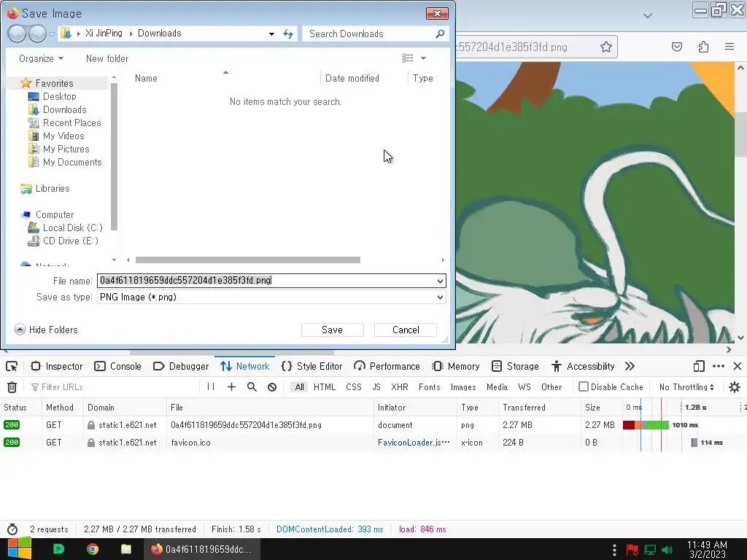Image resolution: width=747 pixels, height=560 pixels.
Task: Open Debugger tab
Action: click(181, 366)
